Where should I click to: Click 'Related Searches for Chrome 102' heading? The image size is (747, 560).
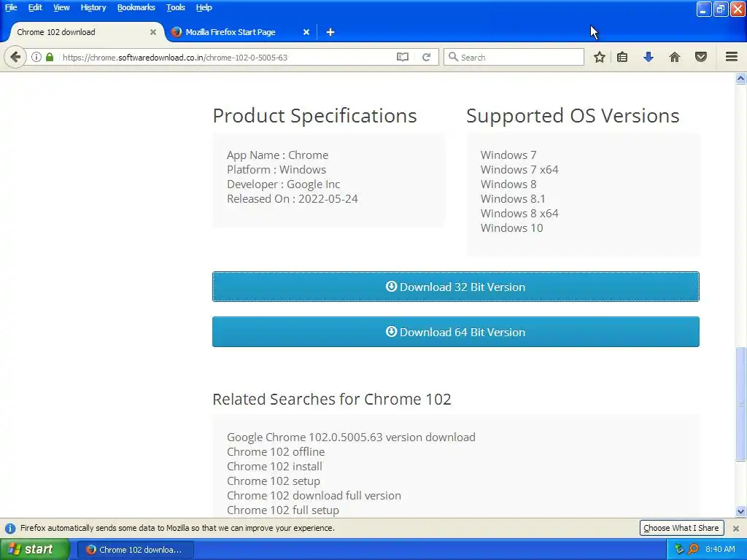click(332, 399)
